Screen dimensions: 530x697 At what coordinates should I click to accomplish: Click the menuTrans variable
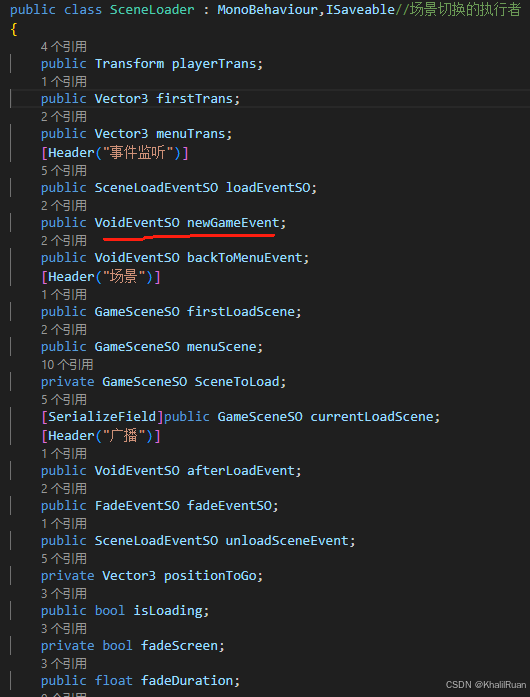(x=191, y=134)
